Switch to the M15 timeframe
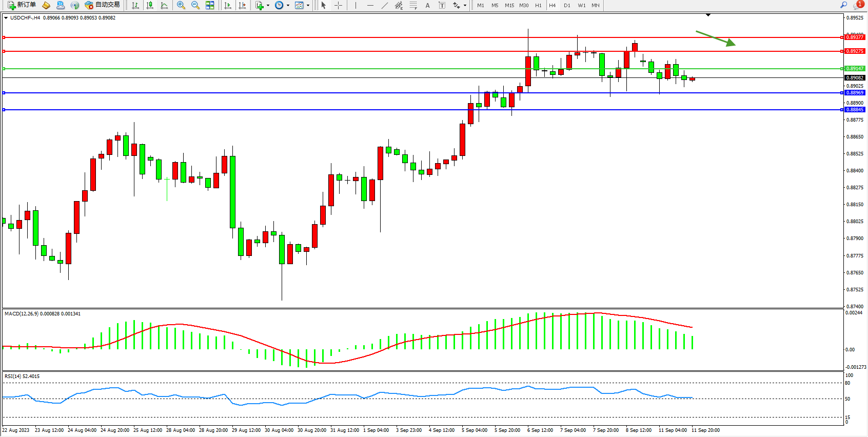The width and height of the screenshot is (868, 437). tap(509, 5)
